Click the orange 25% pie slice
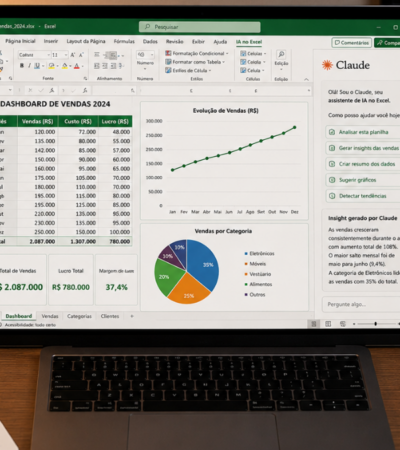 [188, 289]
